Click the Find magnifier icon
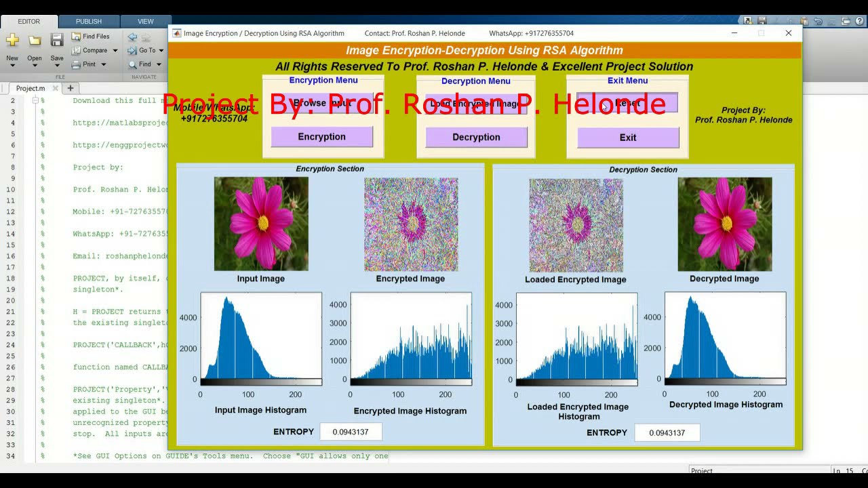 (x=133, y=64)
